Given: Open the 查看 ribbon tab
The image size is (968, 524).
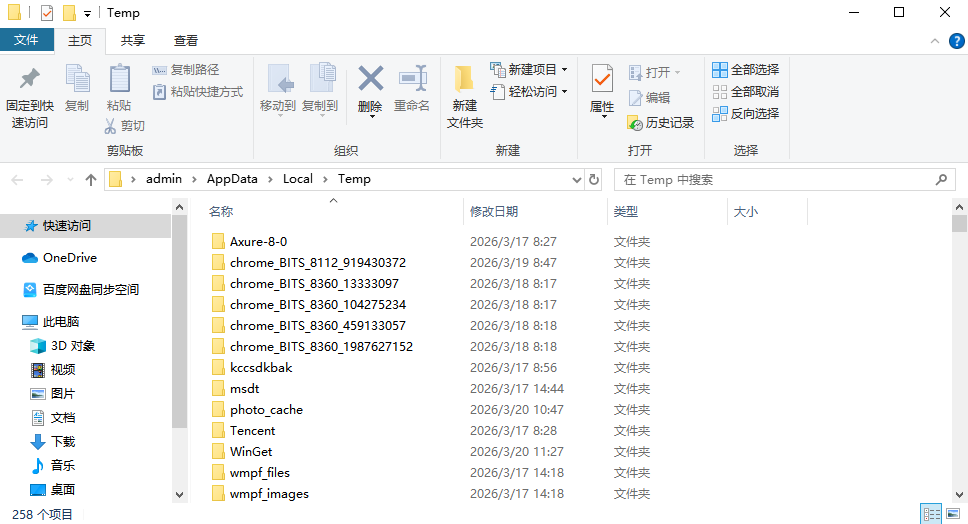Looking at the screenshot, I should [186, 40].
